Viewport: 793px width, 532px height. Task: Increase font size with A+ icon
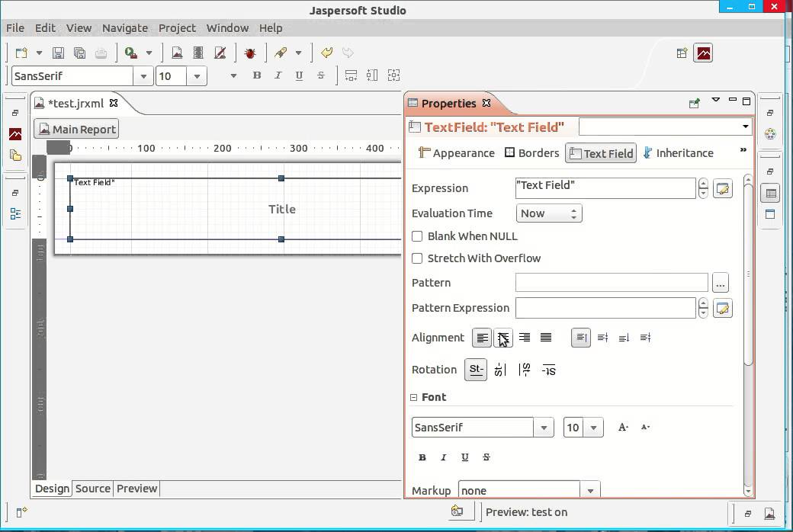623,428
